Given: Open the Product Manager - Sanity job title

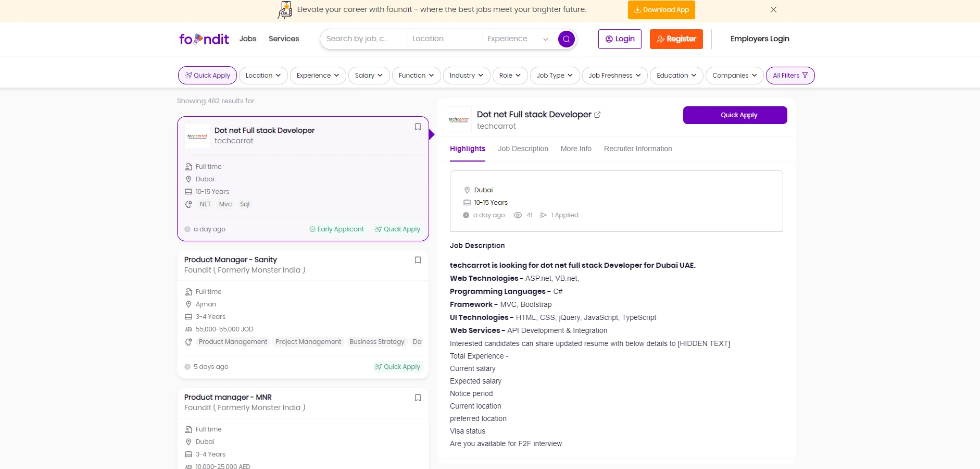Looking at the screenshot, I should [x=231, y=260].
